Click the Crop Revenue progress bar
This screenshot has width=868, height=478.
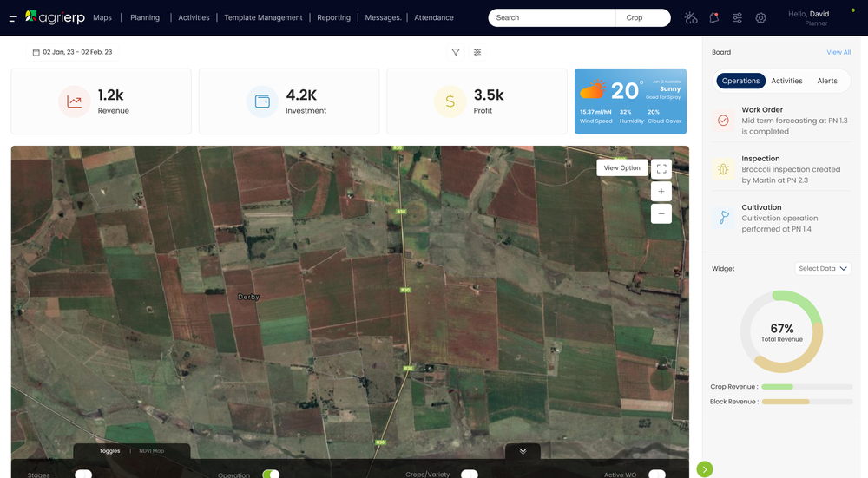[807, 387]
